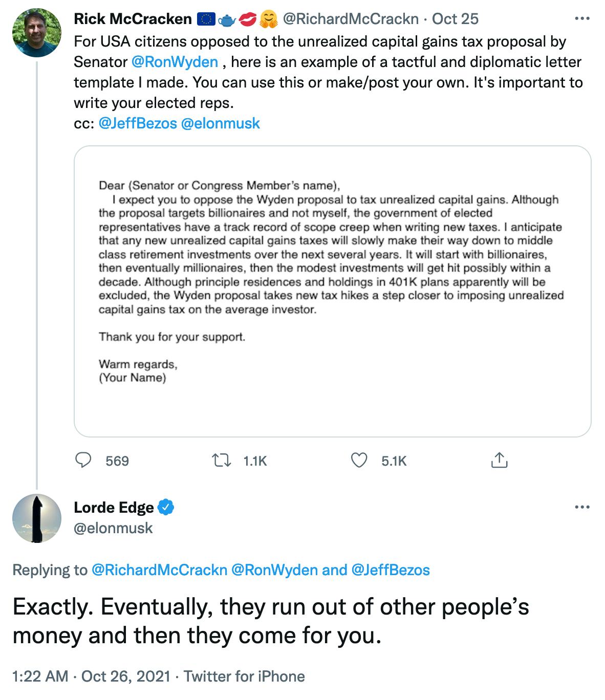This screenshot has width=605, height=700.
Task: Open more options on Lorde Edge's tweet
Action: [582, 508]
